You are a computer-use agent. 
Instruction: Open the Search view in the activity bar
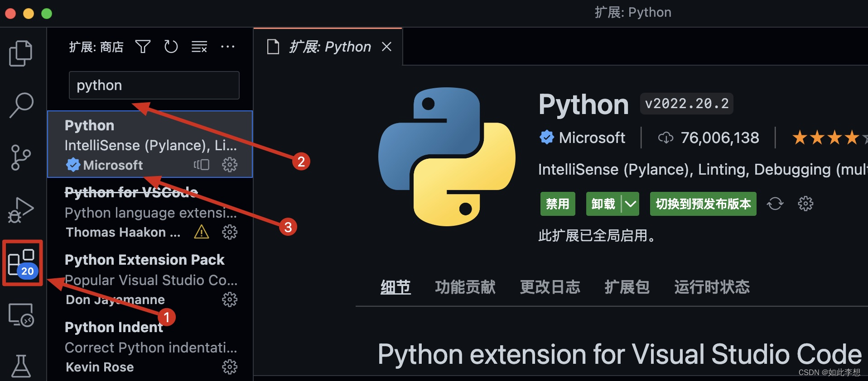coord(21,105)
